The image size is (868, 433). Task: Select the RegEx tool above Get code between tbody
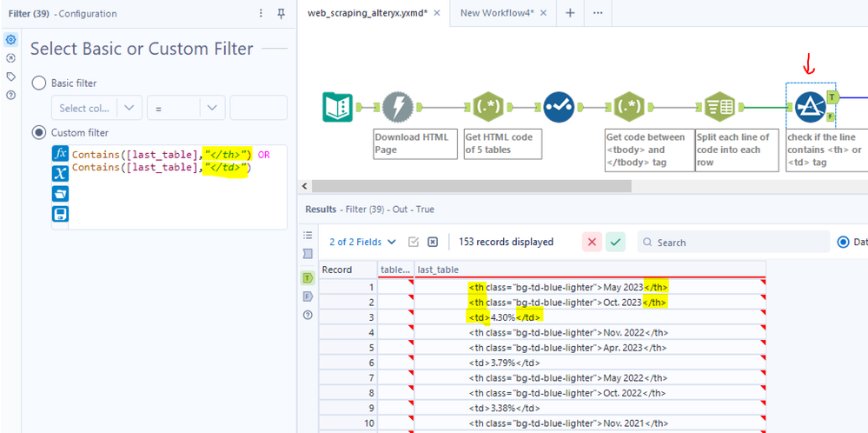click(629, 107)
